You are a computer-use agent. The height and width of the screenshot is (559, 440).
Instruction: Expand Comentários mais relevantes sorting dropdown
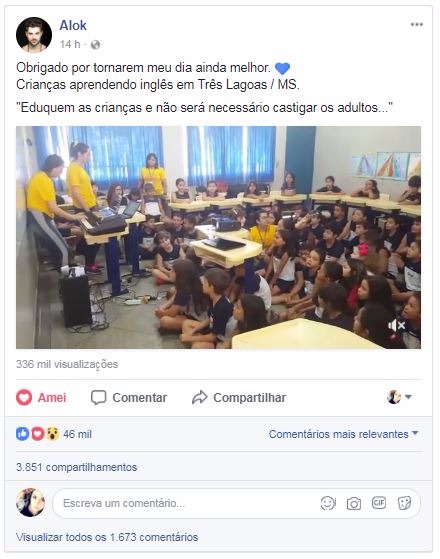343,434
